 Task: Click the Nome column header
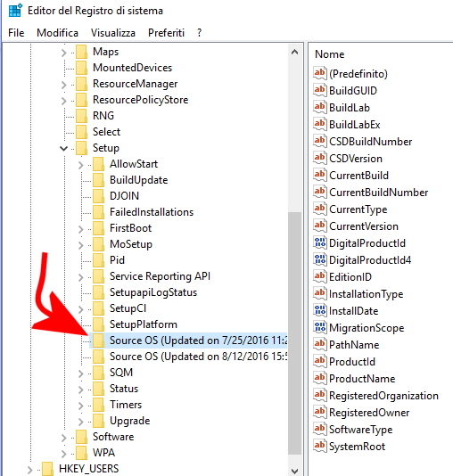pyautogui.click(x=329, y=54)
